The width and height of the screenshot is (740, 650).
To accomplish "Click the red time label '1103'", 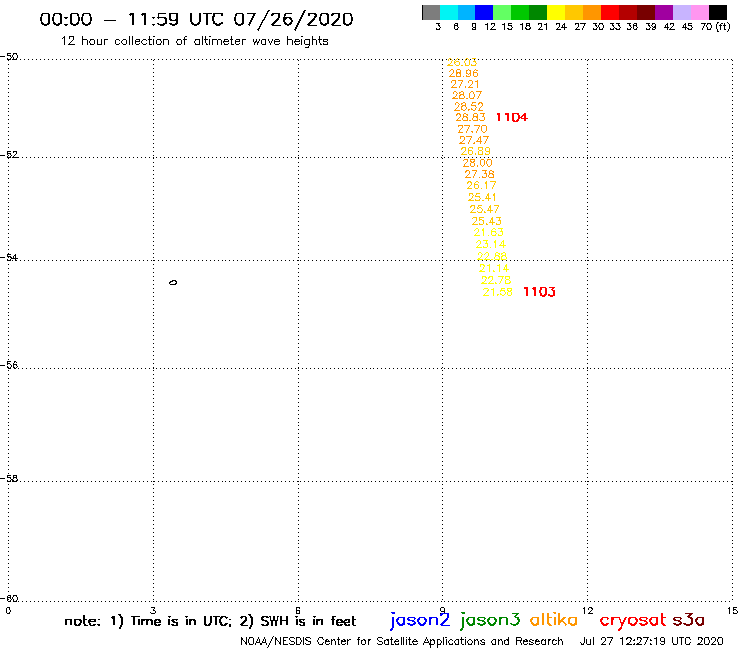I will click(x=539, y=292).
